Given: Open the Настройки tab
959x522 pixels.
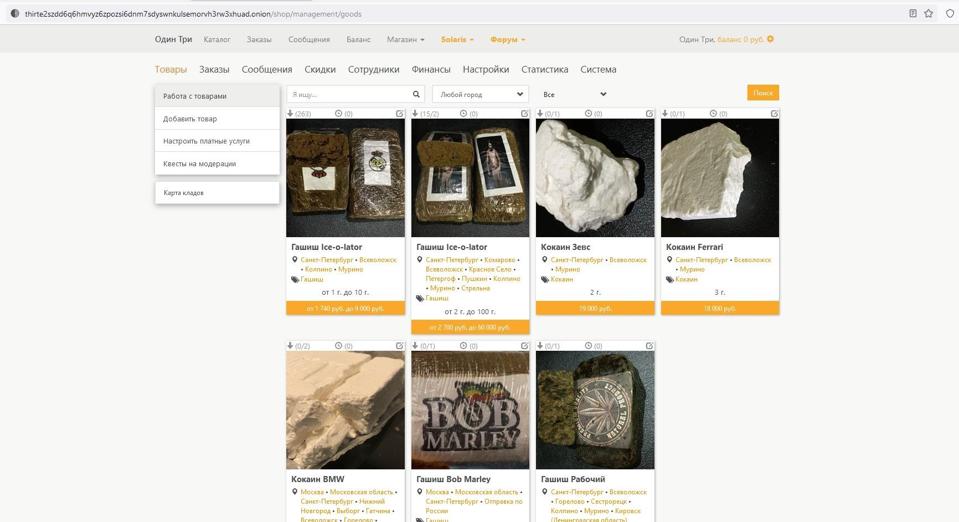Looking at the screenshot, I should pos(486,69).
